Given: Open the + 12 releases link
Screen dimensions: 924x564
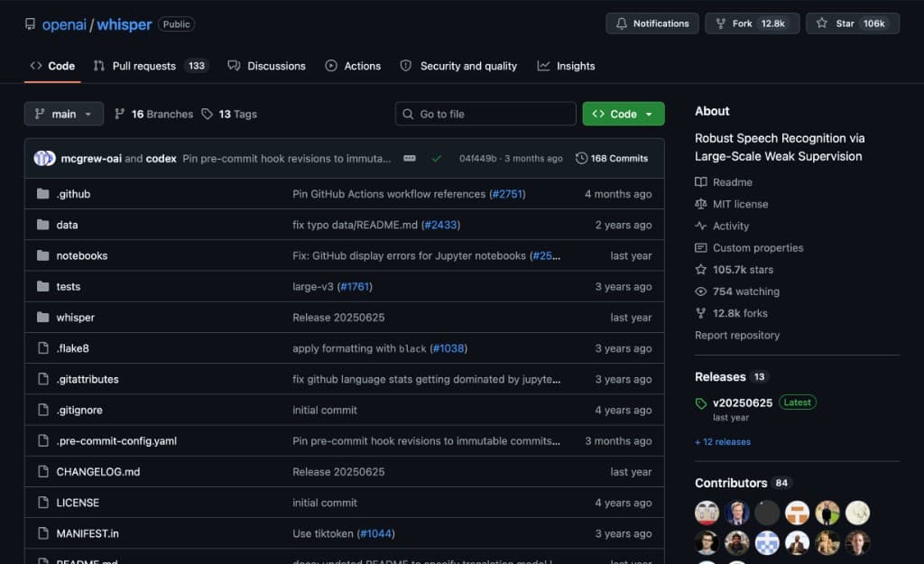Looking at the screenshot, I should click(723, 441).
